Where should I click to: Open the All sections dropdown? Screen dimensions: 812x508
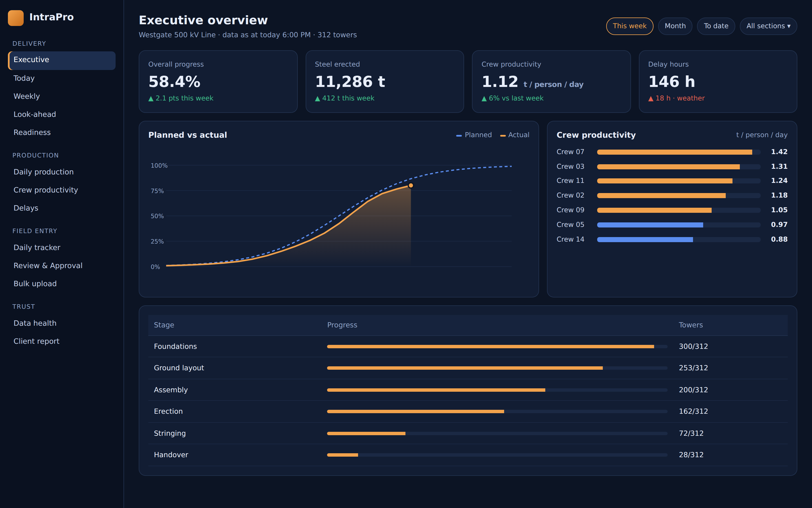tap(768, 26)
